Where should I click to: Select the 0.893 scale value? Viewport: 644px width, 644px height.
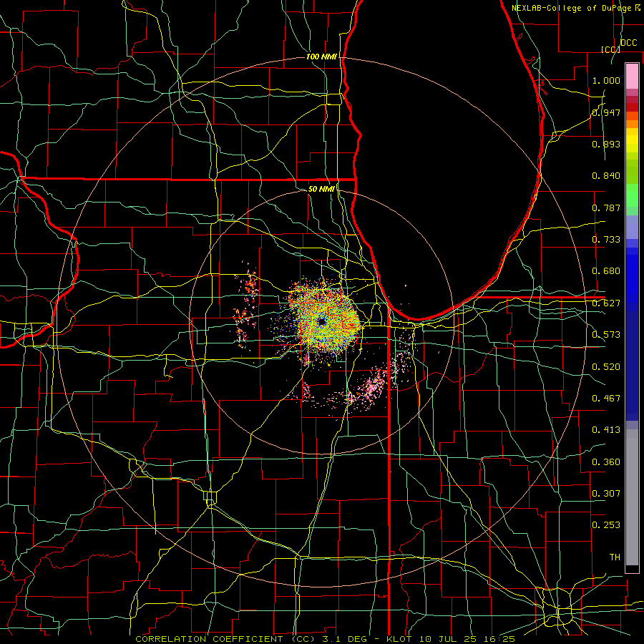click(606, 144)
